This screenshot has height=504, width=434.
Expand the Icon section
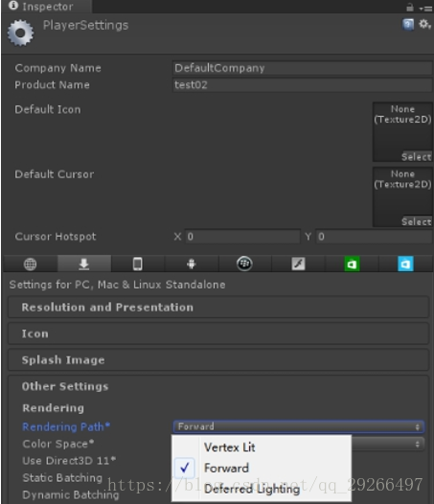pyautogui.click(x=218, y=333)
